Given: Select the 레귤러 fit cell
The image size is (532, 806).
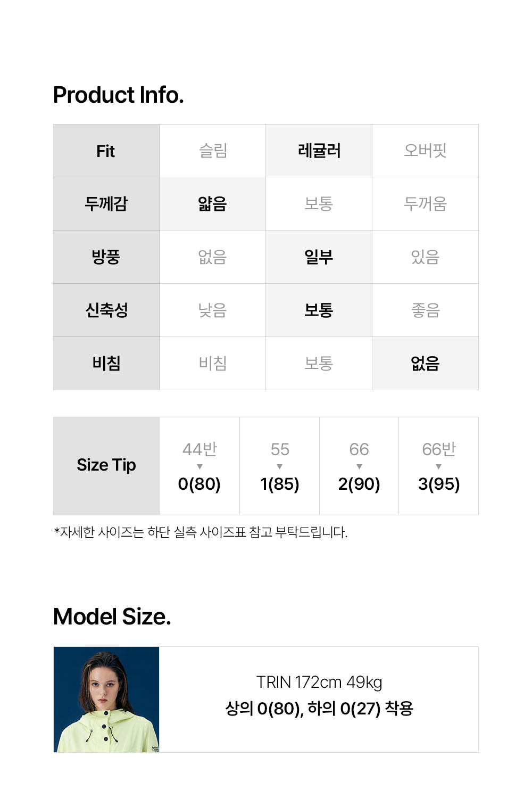Looking at the screenshot, I should point(319,151).
